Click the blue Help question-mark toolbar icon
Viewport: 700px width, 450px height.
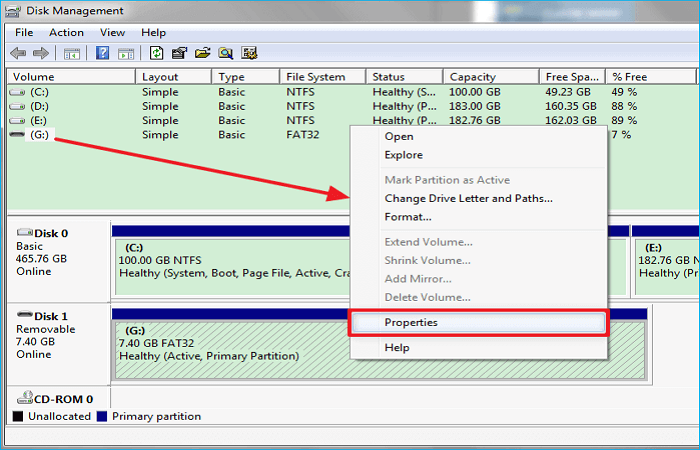[x=102, y=53]
